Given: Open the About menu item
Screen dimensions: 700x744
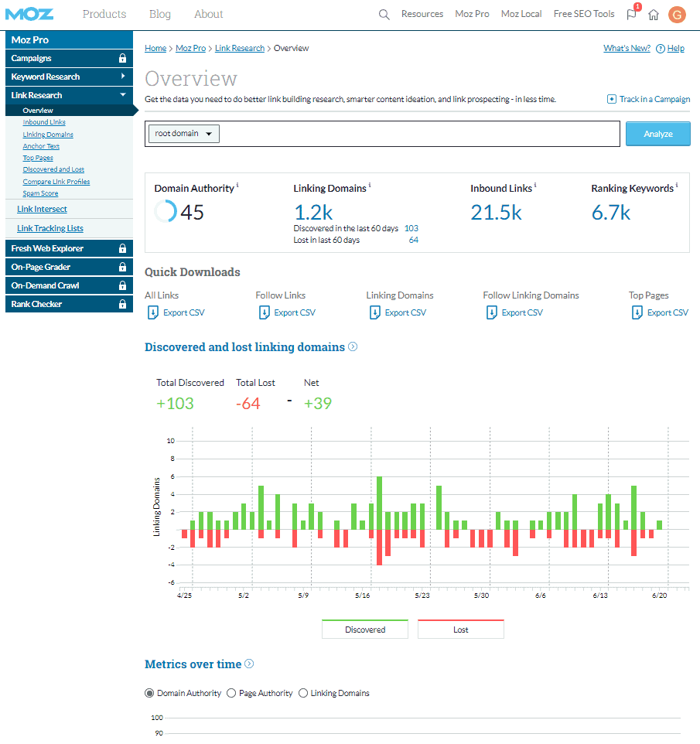Looking at the screenshot, I should coord(208,14).
